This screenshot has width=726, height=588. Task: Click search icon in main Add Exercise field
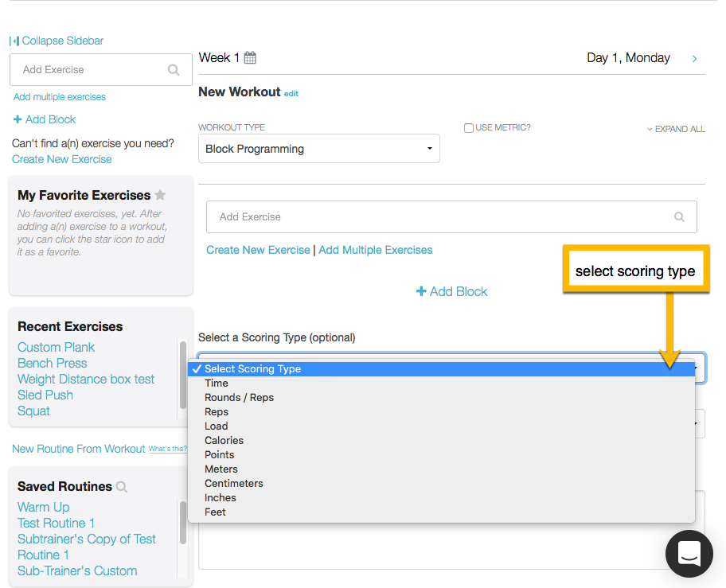[679, 216]
